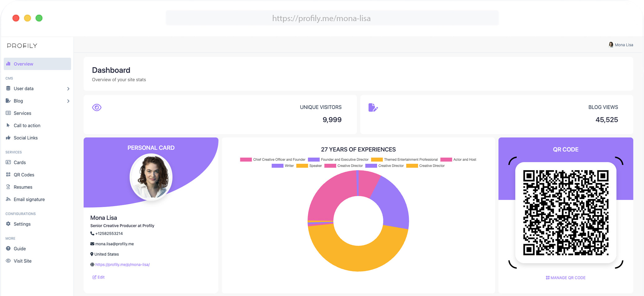Viewport: 644px width, 296px height.
Task: Click the Email signature icon
Action: tap(8, 199)
